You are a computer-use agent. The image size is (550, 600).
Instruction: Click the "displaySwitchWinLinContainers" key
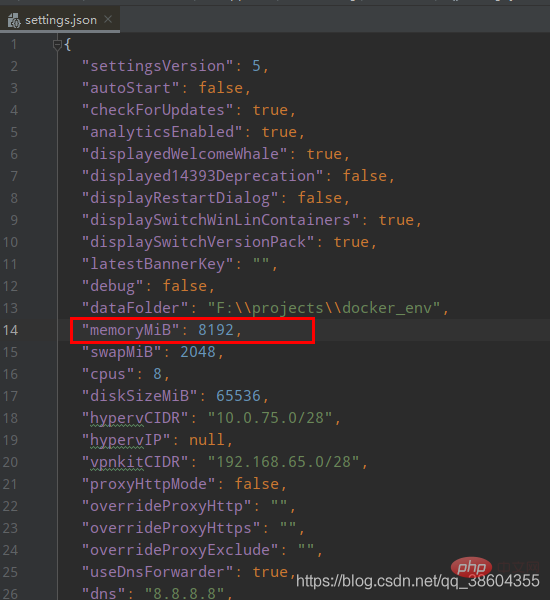(x=220, y=220)
